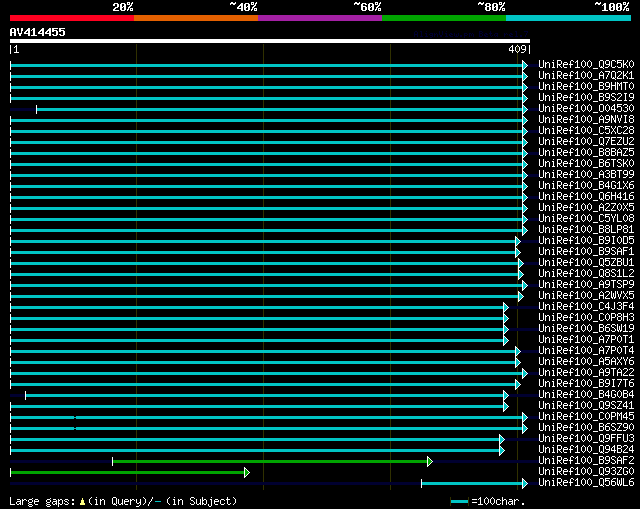
Task: Open the UniRef100_A7P0T1 label
Action: coord(586,340)
